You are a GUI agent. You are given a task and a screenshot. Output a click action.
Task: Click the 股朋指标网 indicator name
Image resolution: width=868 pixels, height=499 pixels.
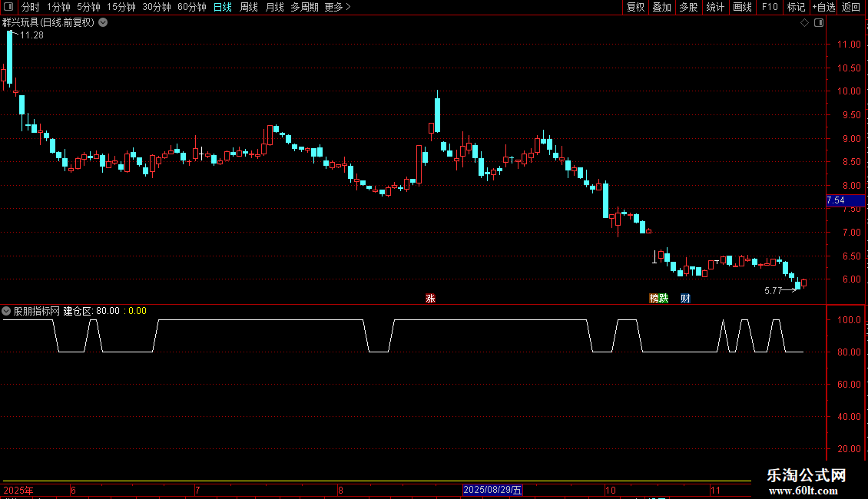coord(37,311)
